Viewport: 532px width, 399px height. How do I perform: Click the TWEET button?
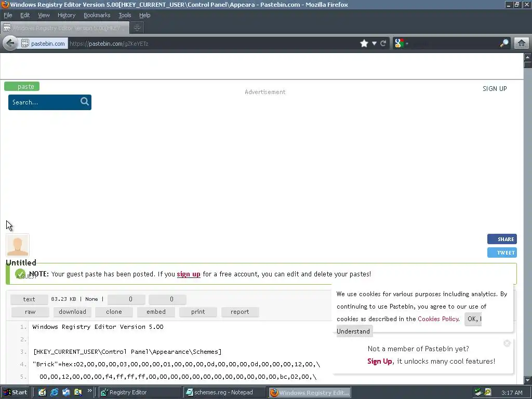502,253
